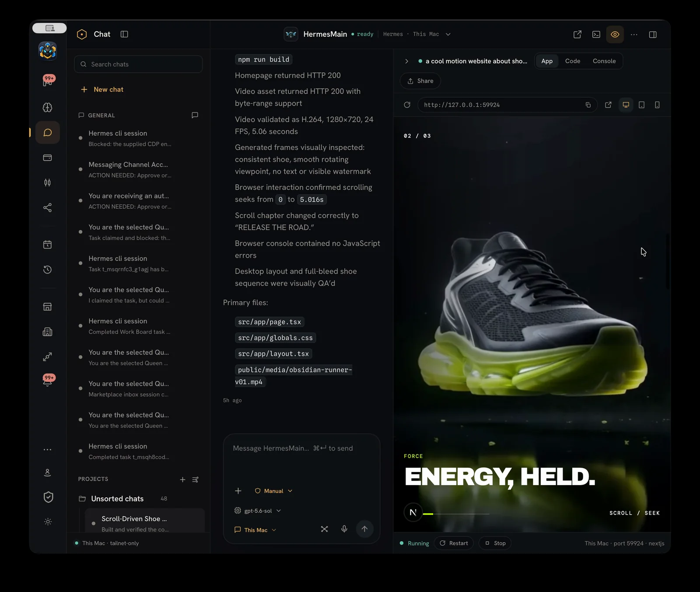This screenshot has width=700, height=592.
Task: Click the Hermes avatar at sidebar top
Action: pos(48,50)
